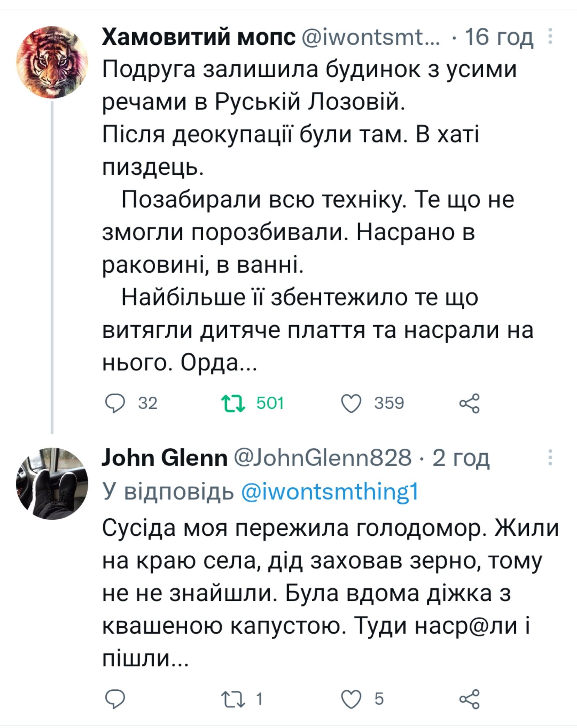
Task: Open Хамовитий мопс display name profile
Action: pos(198,37)
